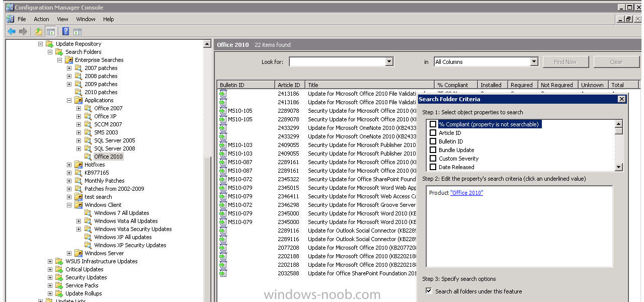The image size is (644, 302).
Task: Click the Update Rollups folder icon
Action: 59,293
